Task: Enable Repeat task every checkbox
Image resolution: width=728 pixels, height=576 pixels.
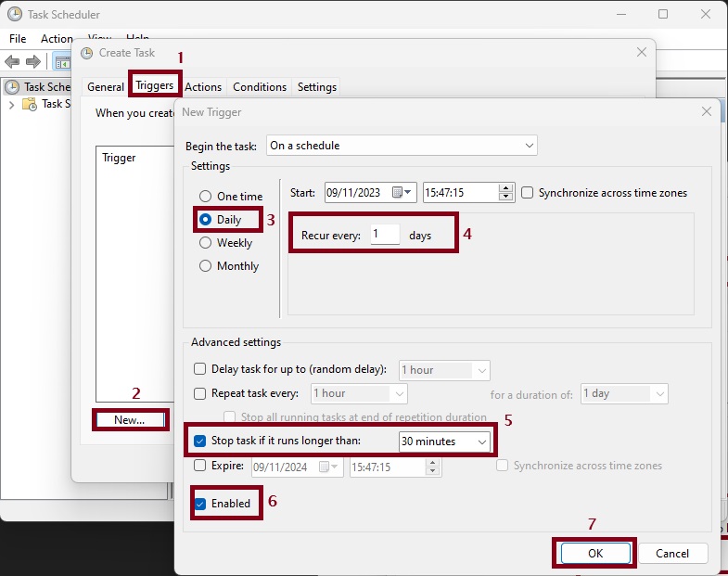Action: pos(199,393)
